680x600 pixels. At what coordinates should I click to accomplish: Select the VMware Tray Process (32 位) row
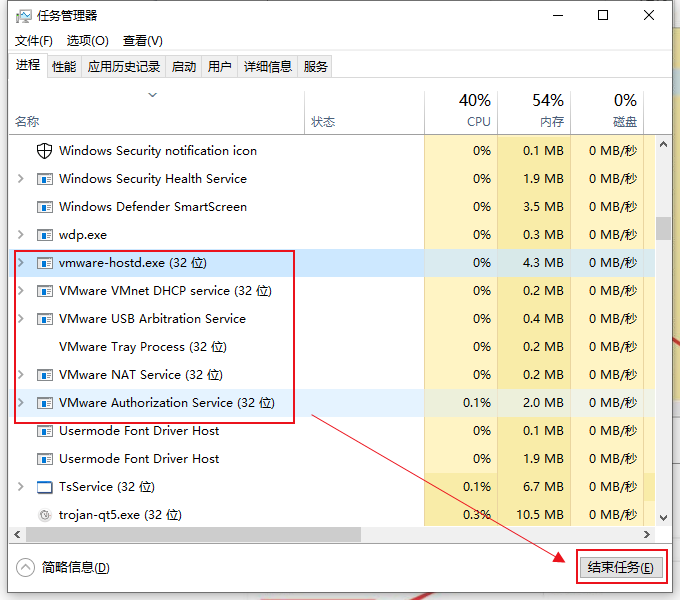(x=332, y=347)
